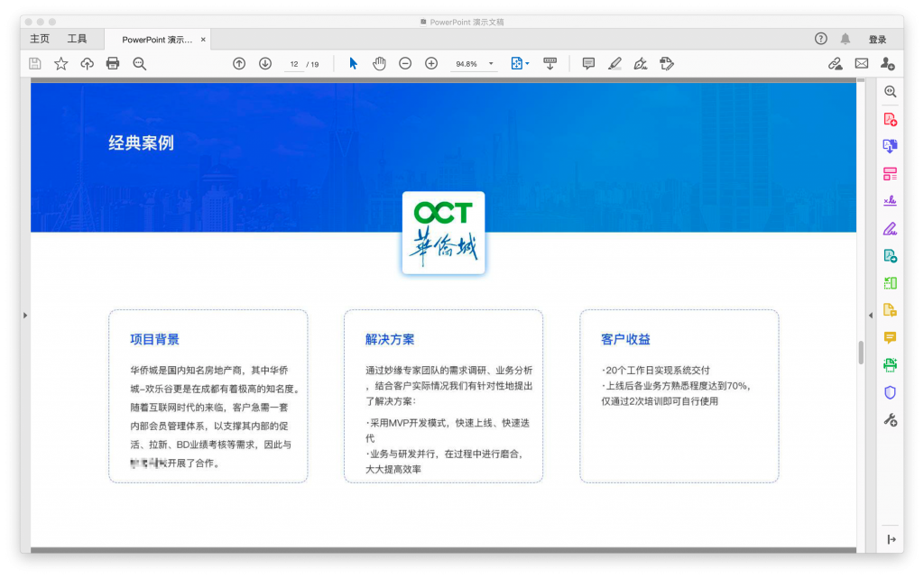
Task: Add a sticky note comment
Action: point(588,63)
